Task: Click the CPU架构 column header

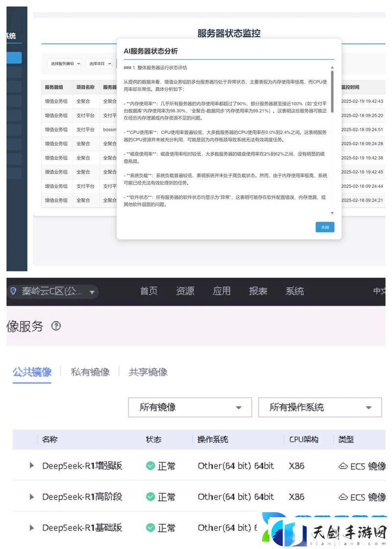Action: (x=304, y=439)
